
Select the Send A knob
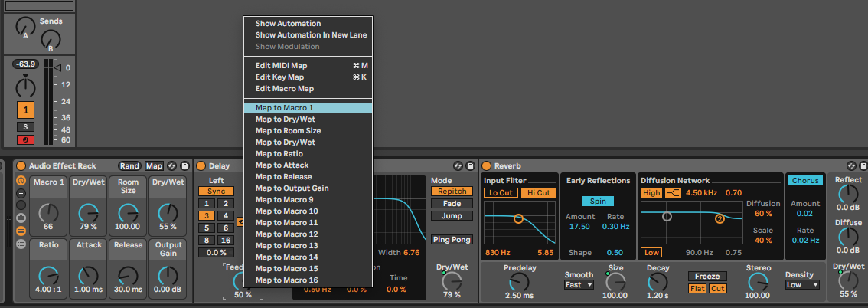25,25
